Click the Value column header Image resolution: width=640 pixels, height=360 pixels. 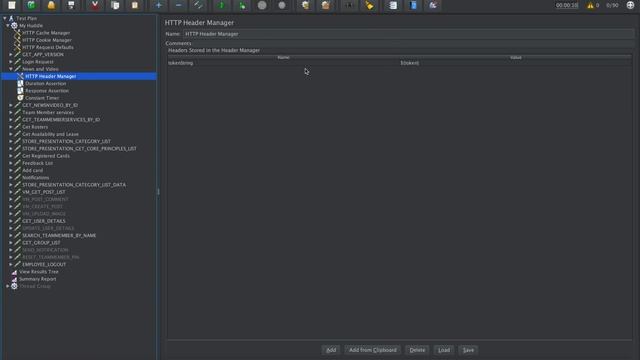coord(516,58)
